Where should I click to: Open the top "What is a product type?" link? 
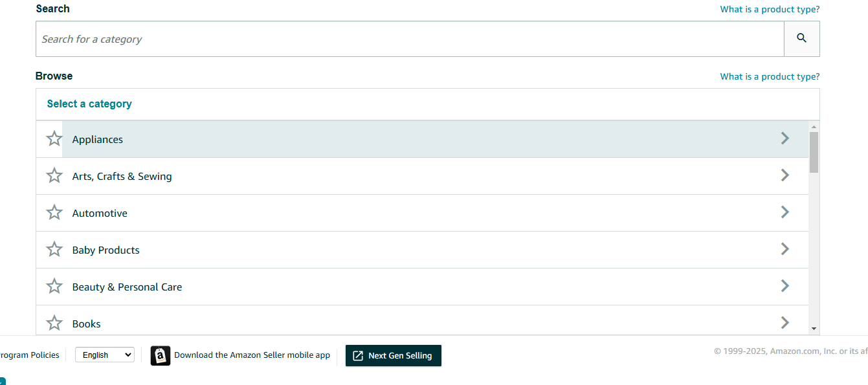coord(770,9)
